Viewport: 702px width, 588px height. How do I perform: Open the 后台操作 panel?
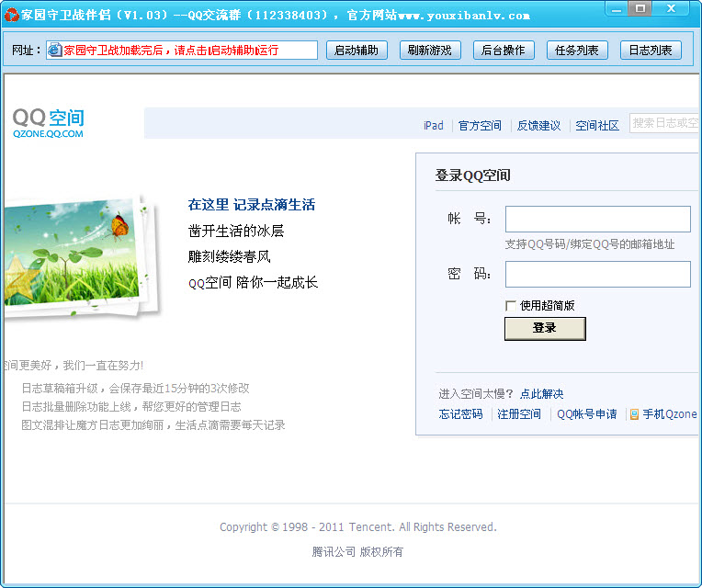pos(504,51)
